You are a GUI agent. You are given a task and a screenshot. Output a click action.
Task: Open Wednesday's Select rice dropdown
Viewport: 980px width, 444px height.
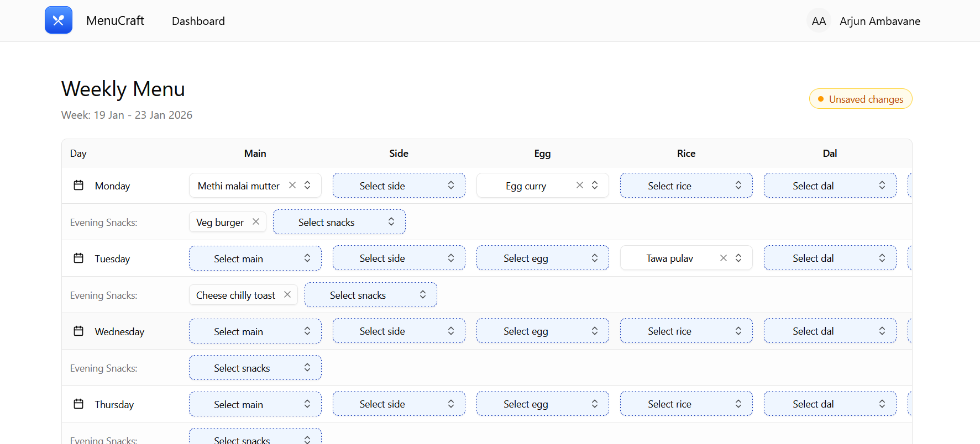(x=686, y=331)
